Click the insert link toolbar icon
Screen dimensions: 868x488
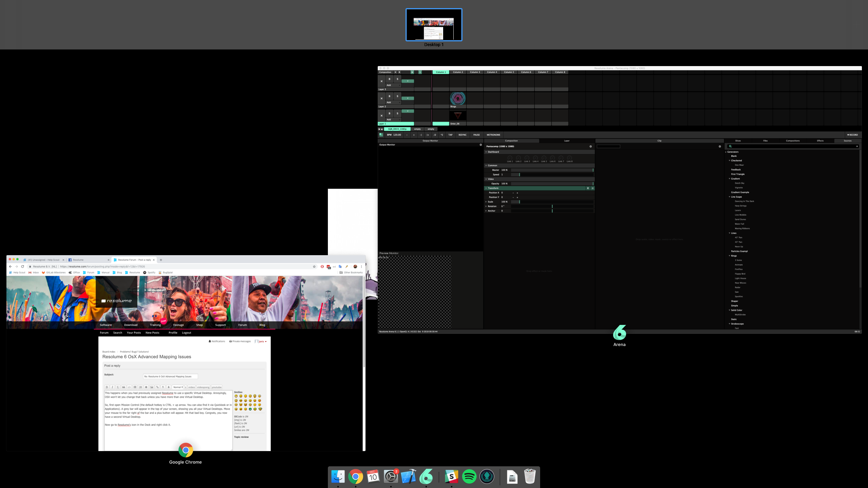pyautogui.click(x=157, y=387)
